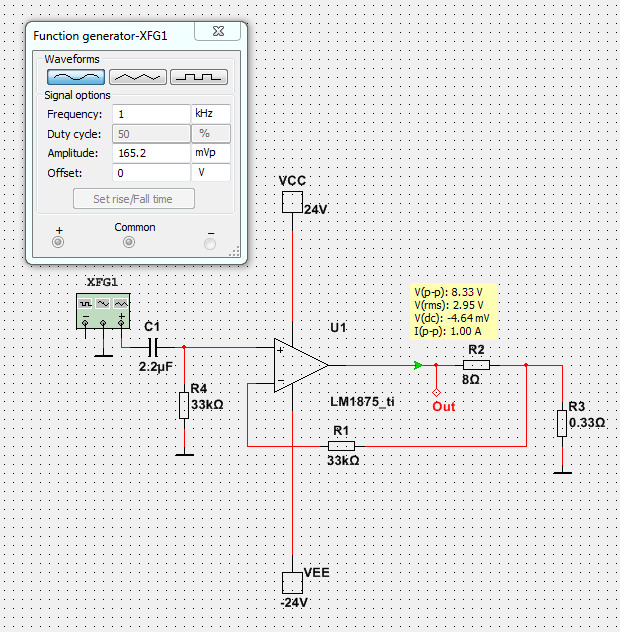Click the plus terminal of function generator panel
620x632 pixels.
pos(58,242)
